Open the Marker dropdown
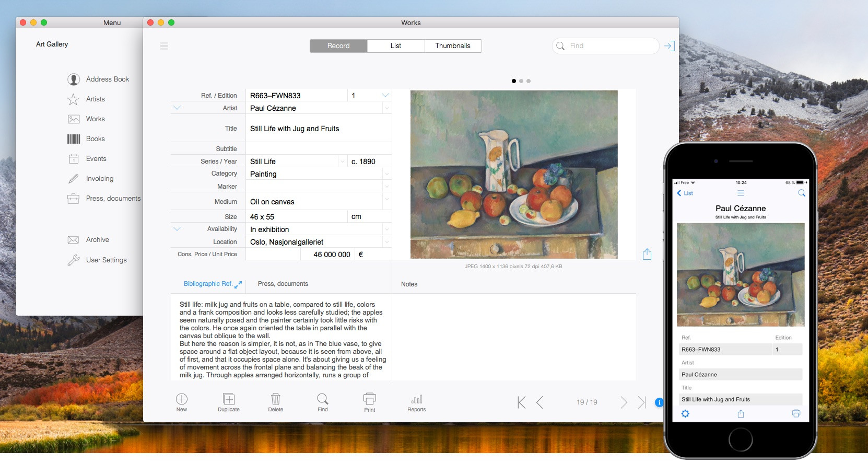 387,187
